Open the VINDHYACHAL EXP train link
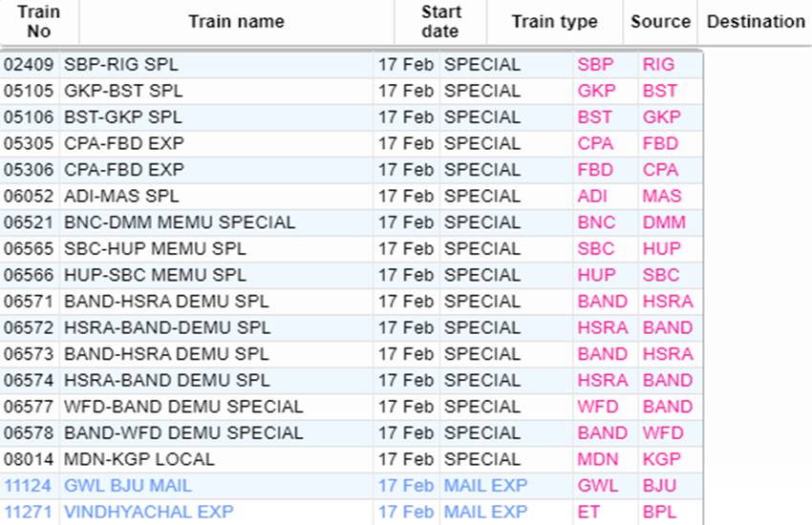 149,512
